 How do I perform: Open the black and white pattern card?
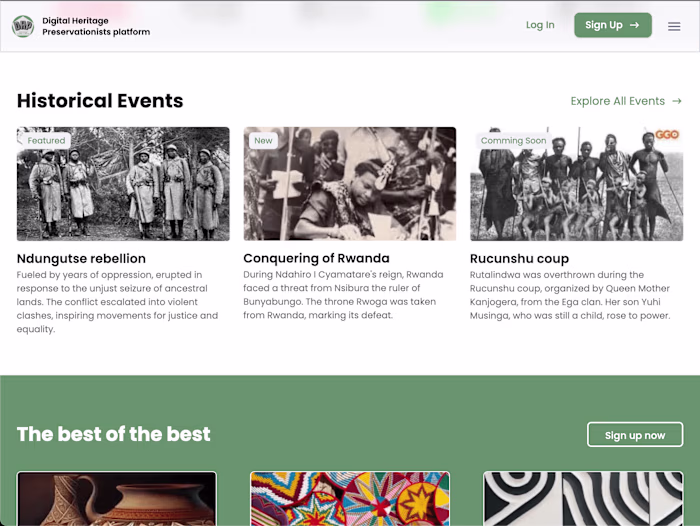(x=583, y=498)
